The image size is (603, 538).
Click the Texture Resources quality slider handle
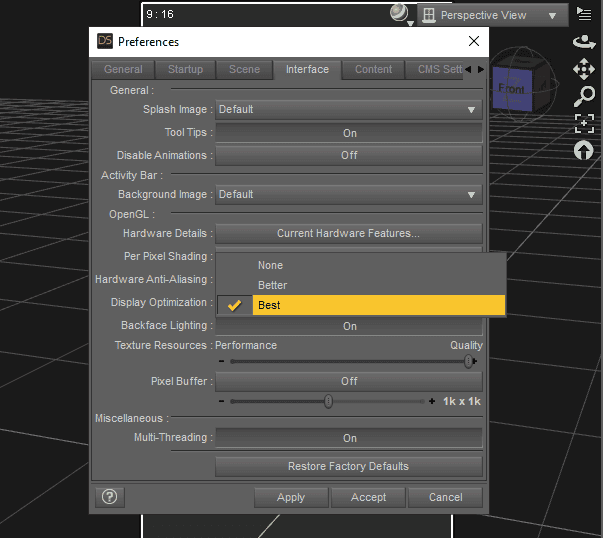click(468, 362)
